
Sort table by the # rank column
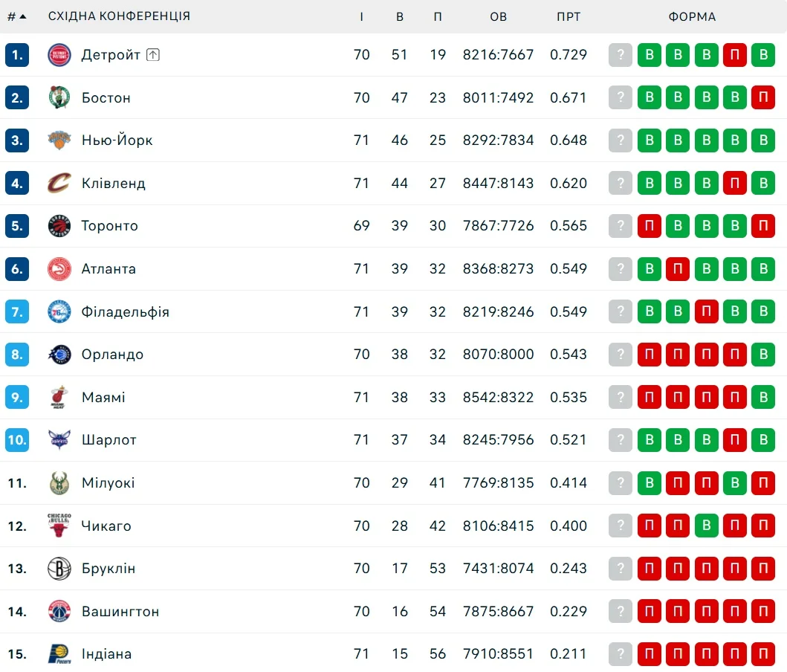click(x=16, y=16)
